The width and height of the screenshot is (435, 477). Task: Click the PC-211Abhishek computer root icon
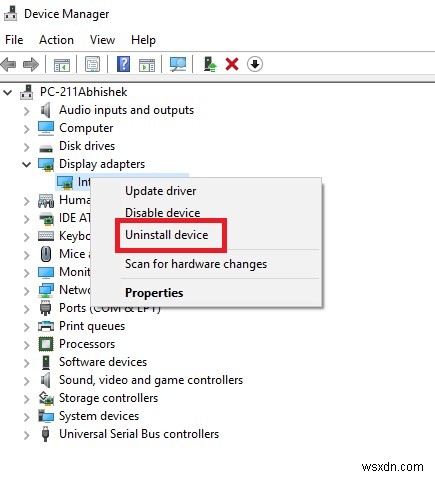click(27, 92)
